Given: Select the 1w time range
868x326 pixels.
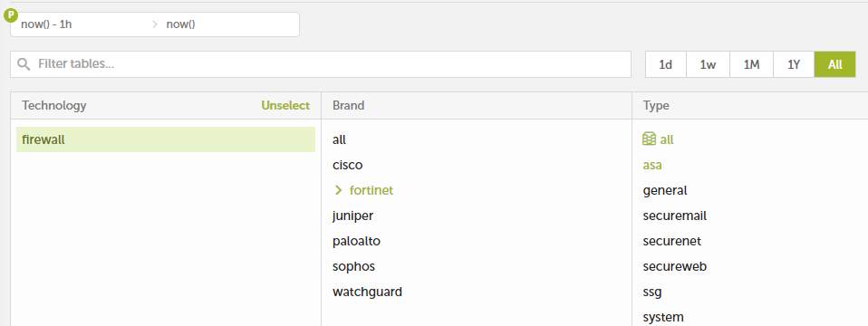Looking at the screenshot, I should (708, 64).
